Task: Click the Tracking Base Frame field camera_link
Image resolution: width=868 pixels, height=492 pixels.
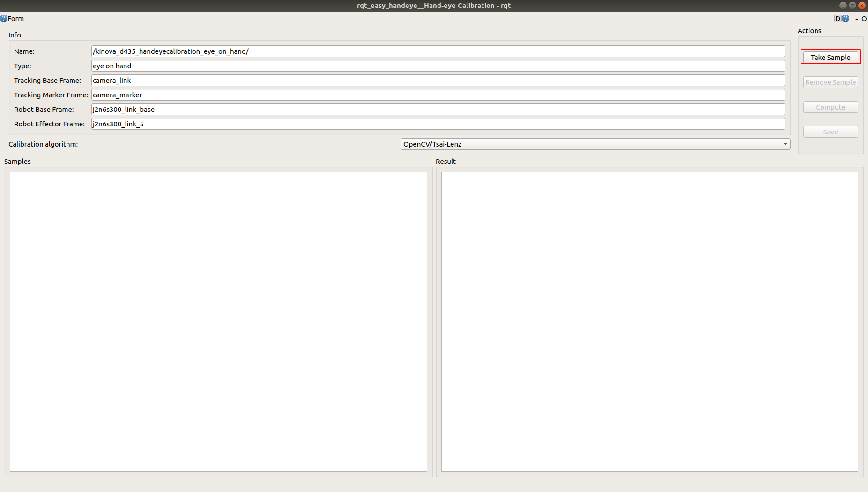Action: [x=438, y=81]
